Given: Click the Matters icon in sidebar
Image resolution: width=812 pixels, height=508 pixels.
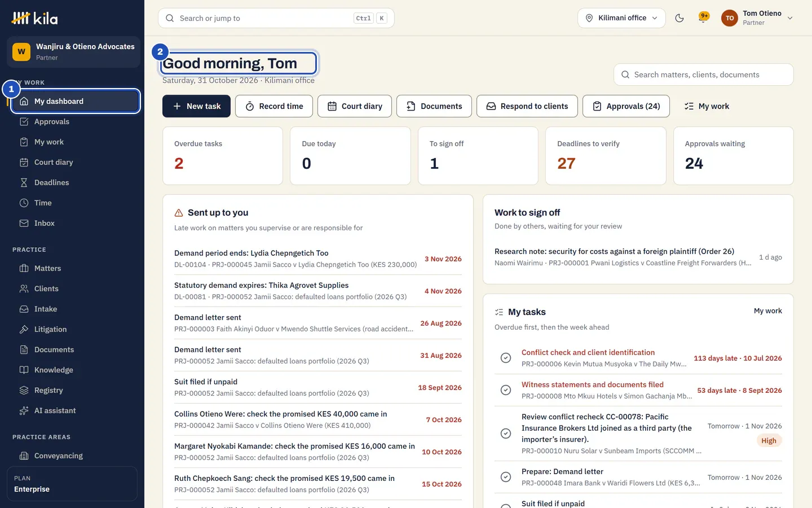Looking at the screenshot, I should click(24, 268).
